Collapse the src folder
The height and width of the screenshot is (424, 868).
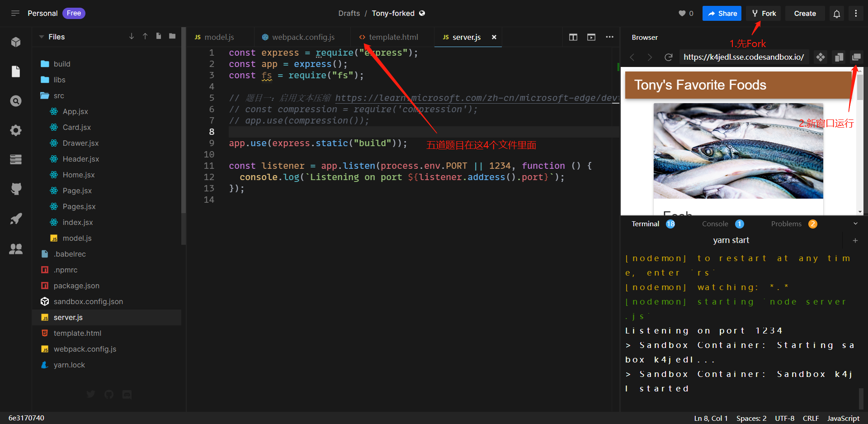[x=59, y=95]
